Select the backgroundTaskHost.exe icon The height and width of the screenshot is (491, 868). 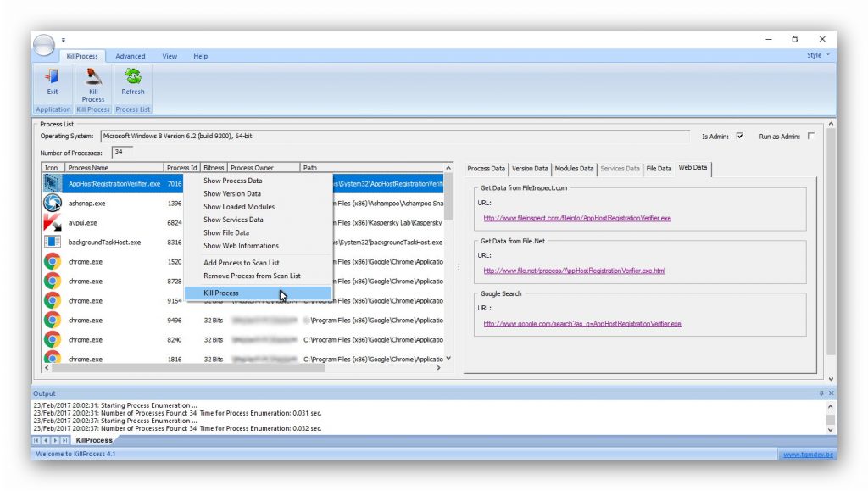(53, 242)
